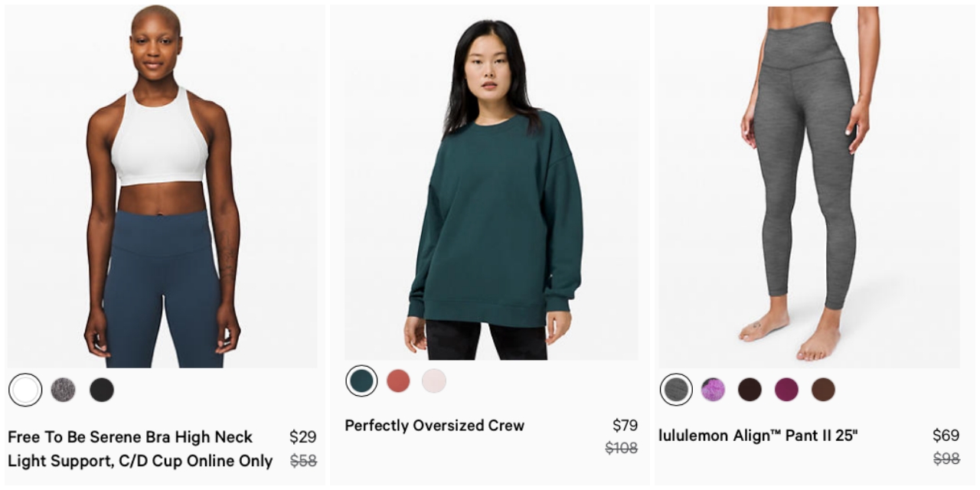Viewport: 980px width, 490px height.
Task: Choose purple patterned swatch for Align Pant
Action: (713, 390)
